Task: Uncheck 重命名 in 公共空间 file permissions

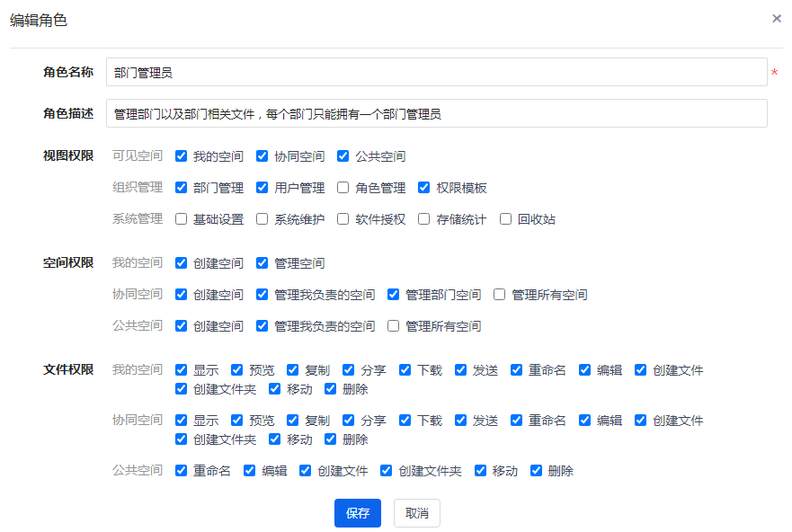Action: pos(181,470)
